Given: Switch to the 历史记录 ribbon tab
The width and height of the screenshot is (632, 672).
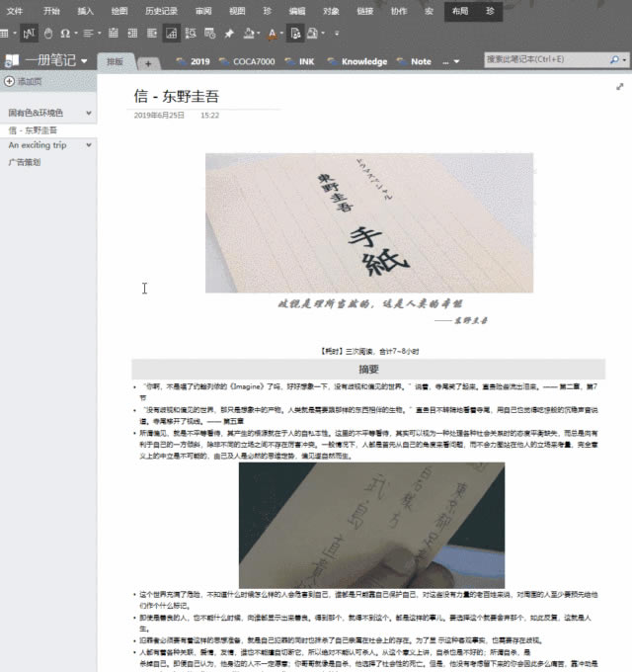Looking at the screenshot, I should click(161, 11).
